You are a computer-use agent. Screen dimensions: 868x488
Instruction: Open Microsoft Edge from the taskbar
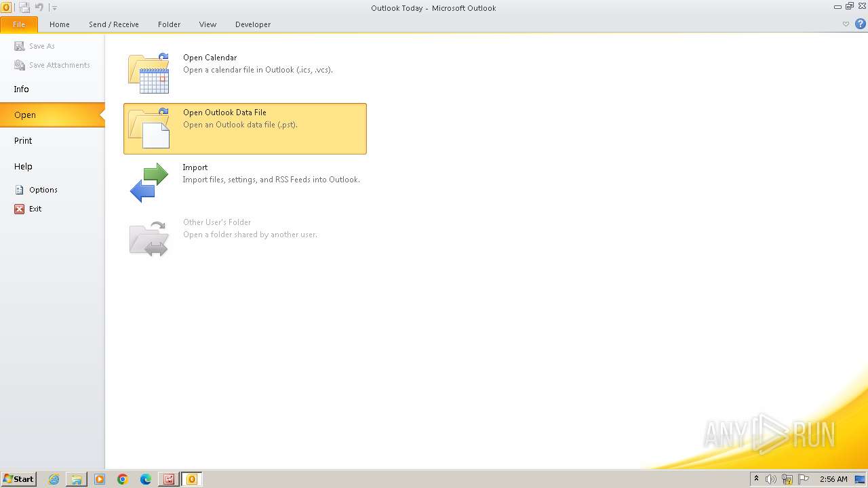click(146, 479)
